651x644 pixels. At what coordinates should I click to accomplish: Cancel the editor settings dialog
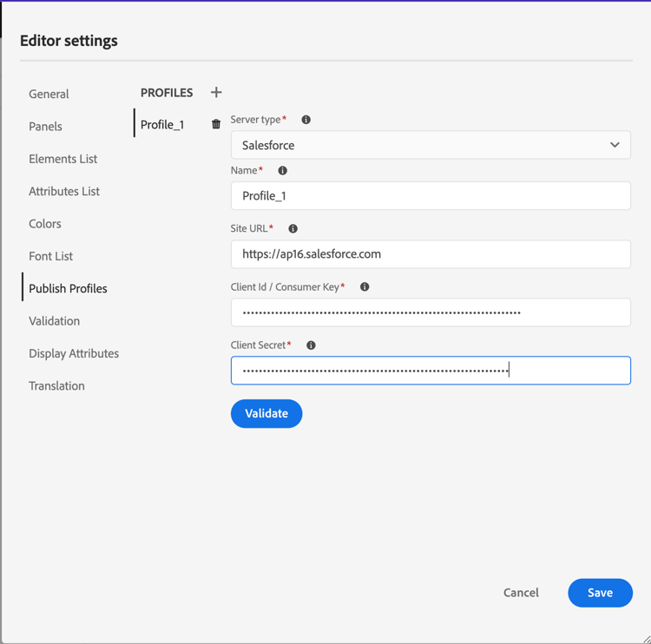pyautogui.click(x=521, y=593)
